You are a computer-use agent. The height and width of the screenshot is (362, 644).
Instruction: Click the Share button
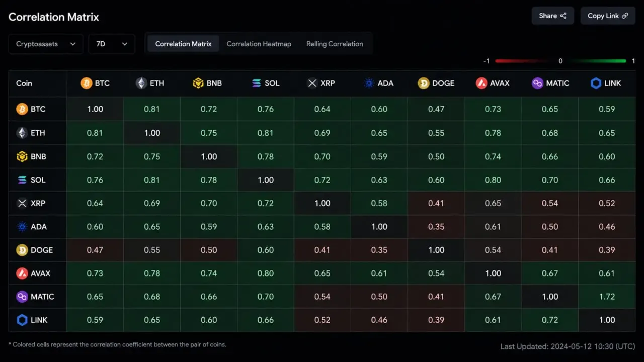tap(553, 16)
